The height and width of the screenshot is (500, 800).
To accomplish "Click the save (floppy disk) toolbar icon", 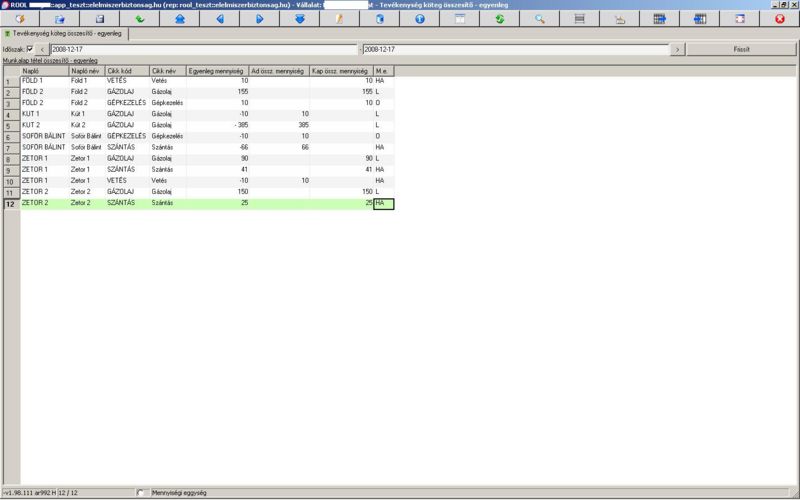I will (99, 19).
